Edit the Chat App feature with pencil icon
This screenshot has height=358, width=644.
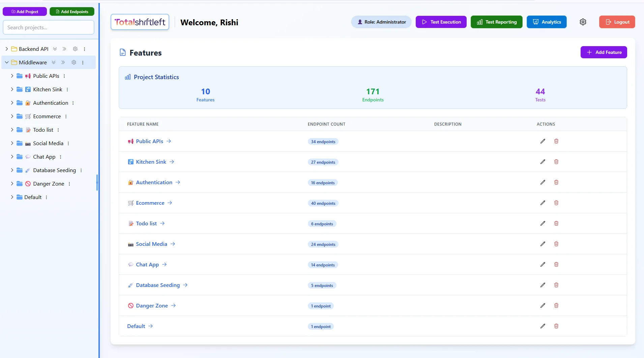(543, 264)
